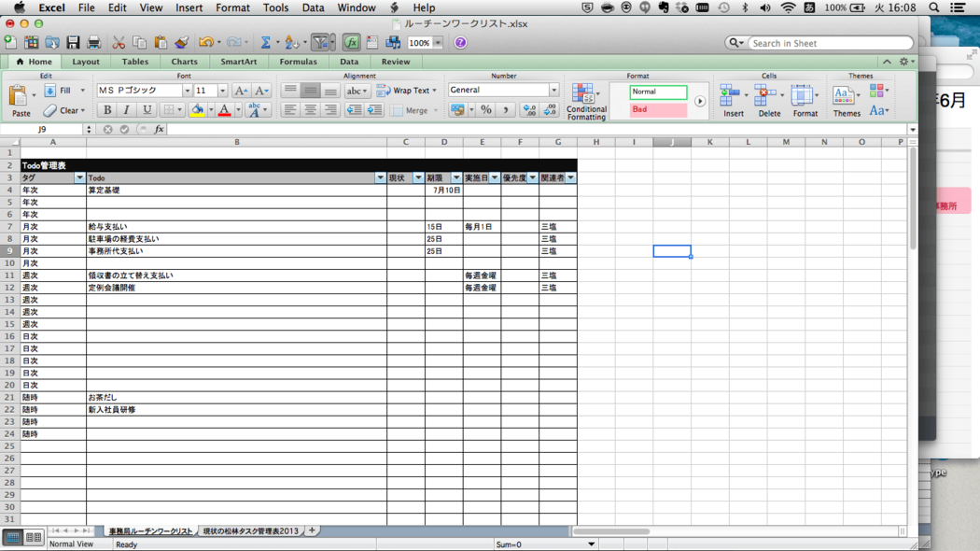Screen dimensions: 980x551
Task: Click the Search in Sheet field
Action: point(828,43)
